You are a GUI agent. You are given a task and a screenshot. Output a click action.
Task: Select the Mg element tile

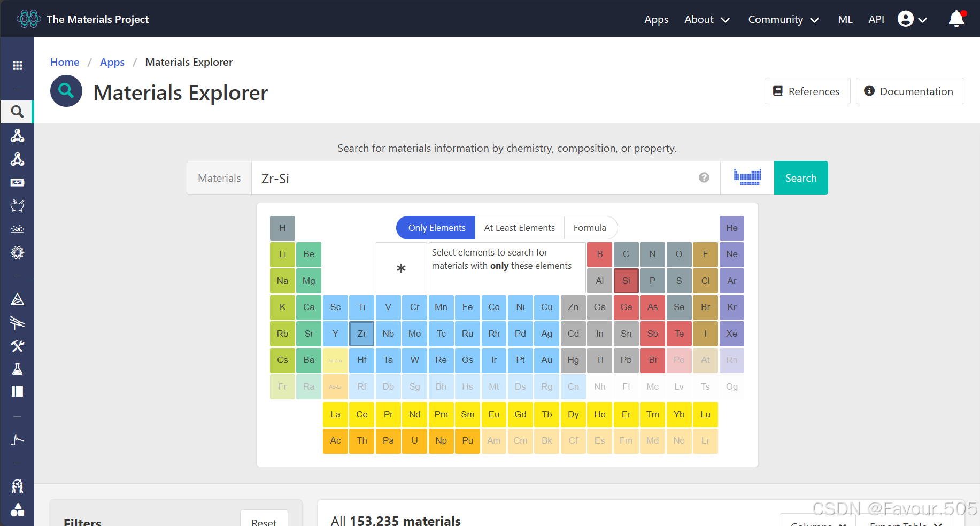(x=309, y=281)
